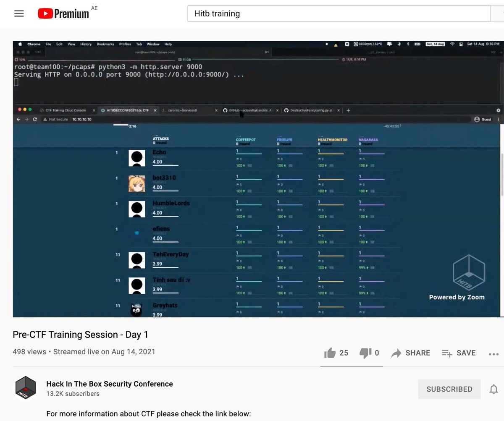Viewport: 504px width, 421px height.
Task: Open the Bookmarks menu in the menu bar
Action: (105, 44)
